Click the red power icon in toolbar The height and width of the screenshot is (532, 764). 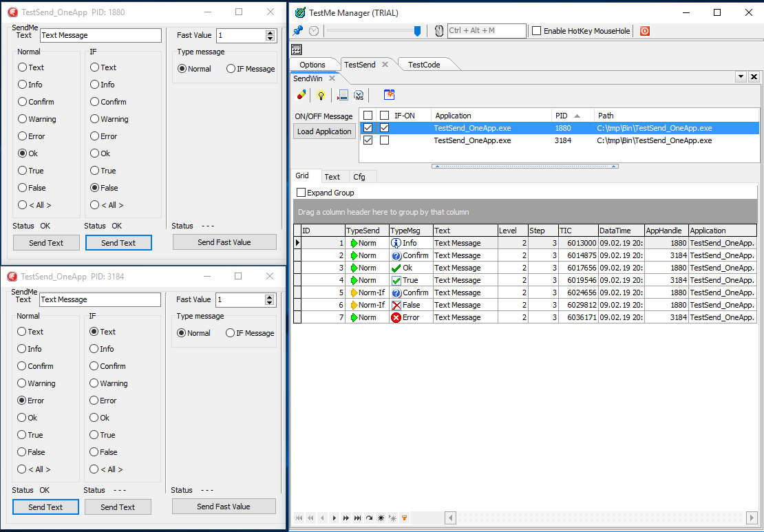click(x=644, y=31)
